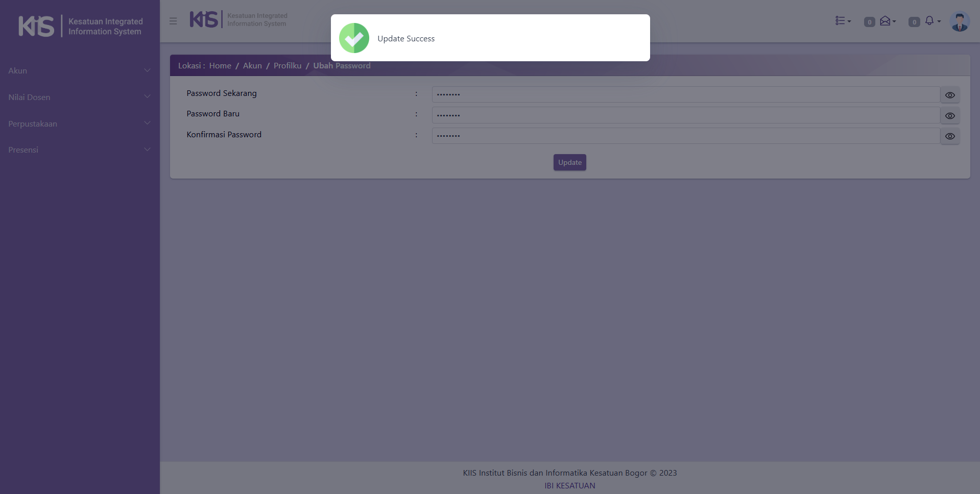
Task: Click the Profilku breadcrumb link
Action: point(288,66)
